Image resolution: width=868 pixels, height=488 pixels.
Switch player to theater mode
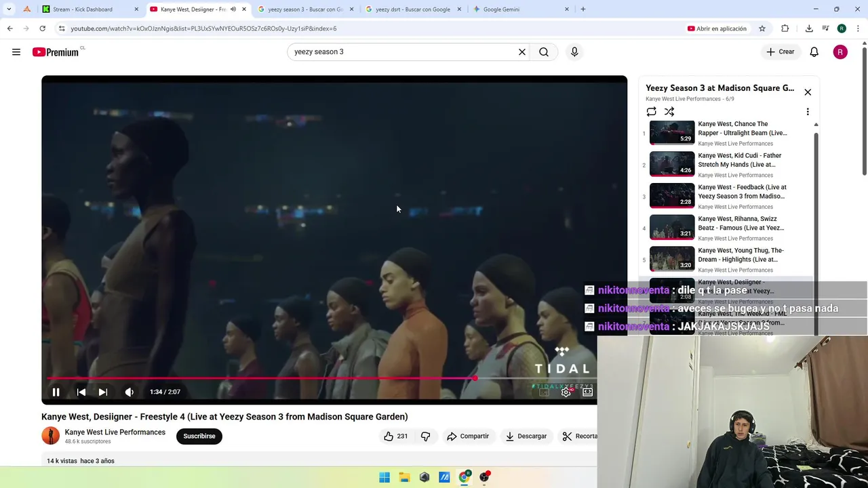(x=587, y=392)
